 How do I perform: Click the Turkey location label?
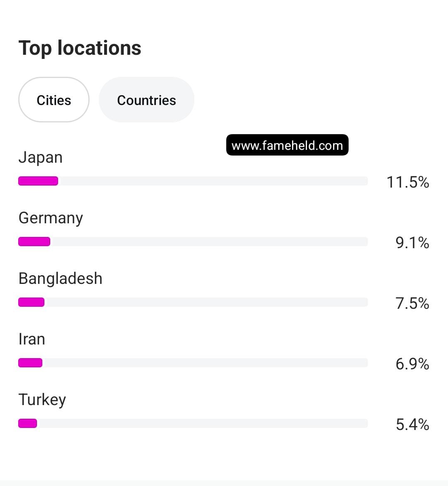(42, 399)
